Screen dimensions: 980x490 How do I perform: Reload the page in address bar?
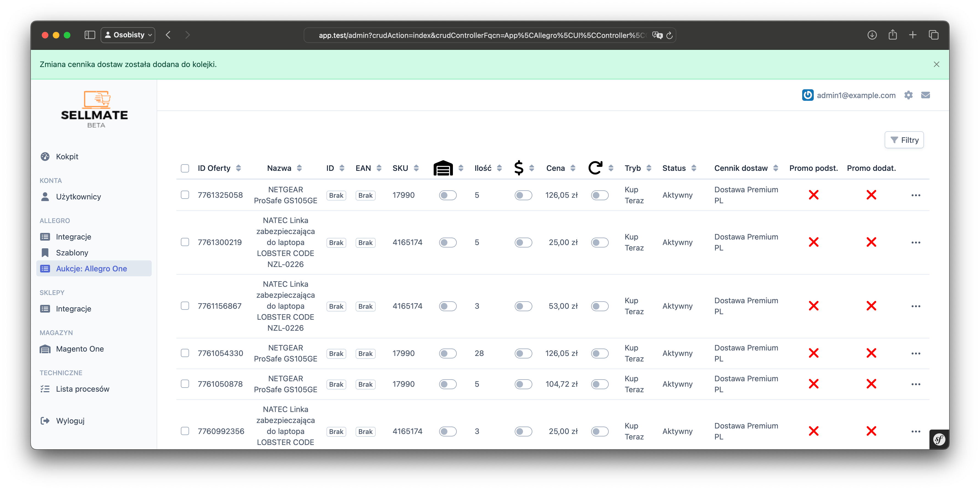coord(669,35)
